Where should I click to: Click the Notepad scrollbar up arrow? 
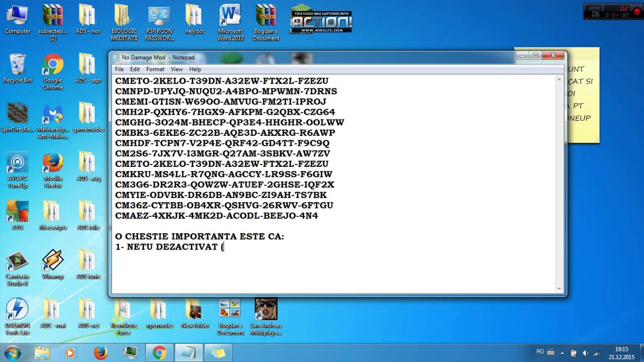click(x=559, y=79)
